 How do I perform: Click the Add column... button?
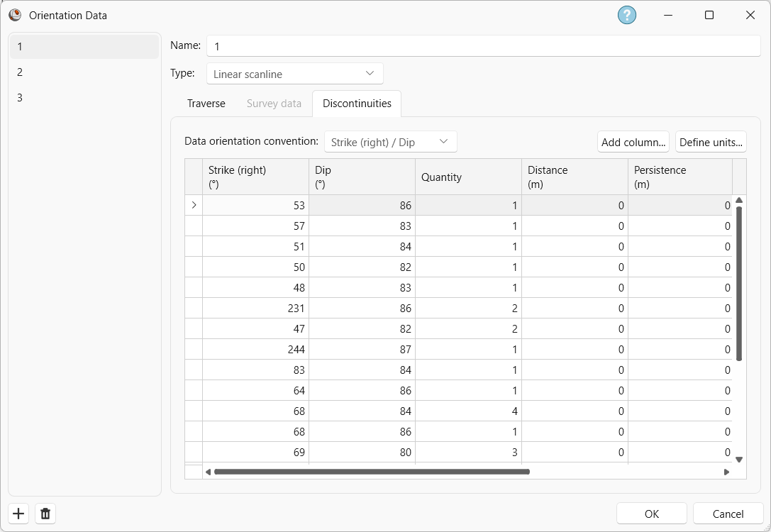pos(633,142)
